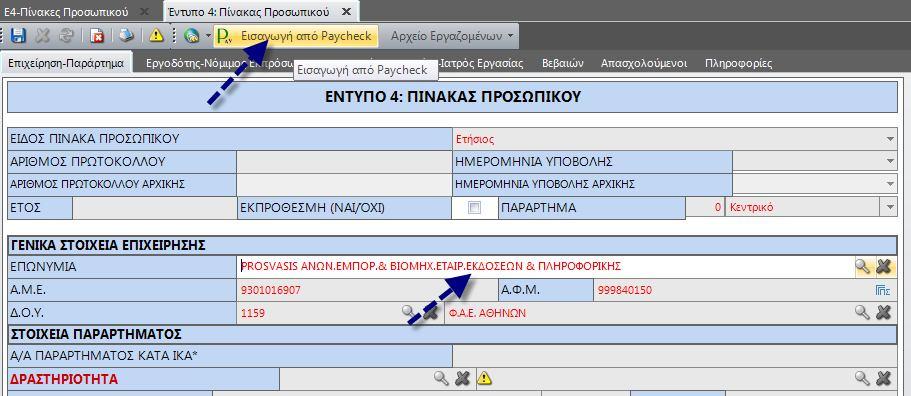Viewport: 911px width, 396px height.
Task: Click the ΑΡΙΘΜΟΣ ΠΡΩΤΟΚΟΛΛΟΥ input field
Action: point(344,161)
